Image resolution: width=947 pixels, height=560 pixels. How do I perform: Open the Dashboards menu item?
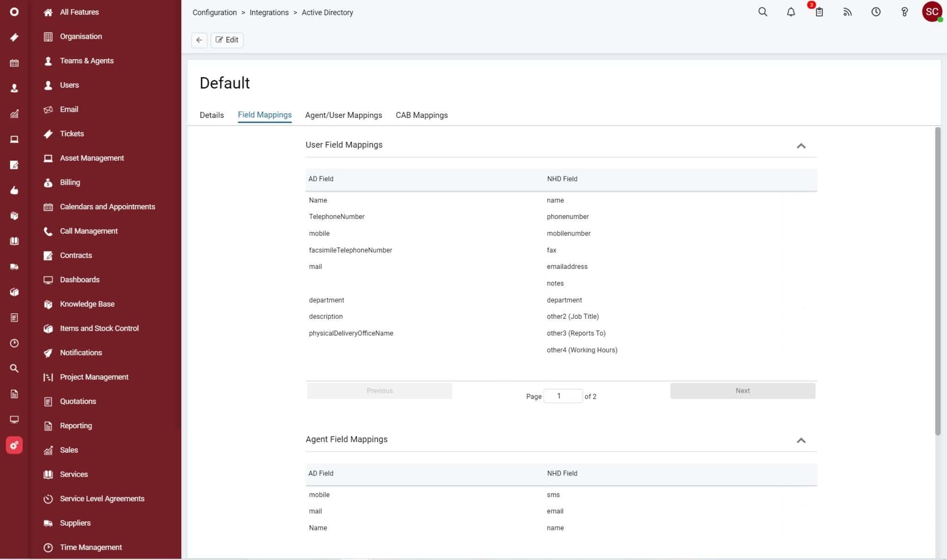pos(80,280)
